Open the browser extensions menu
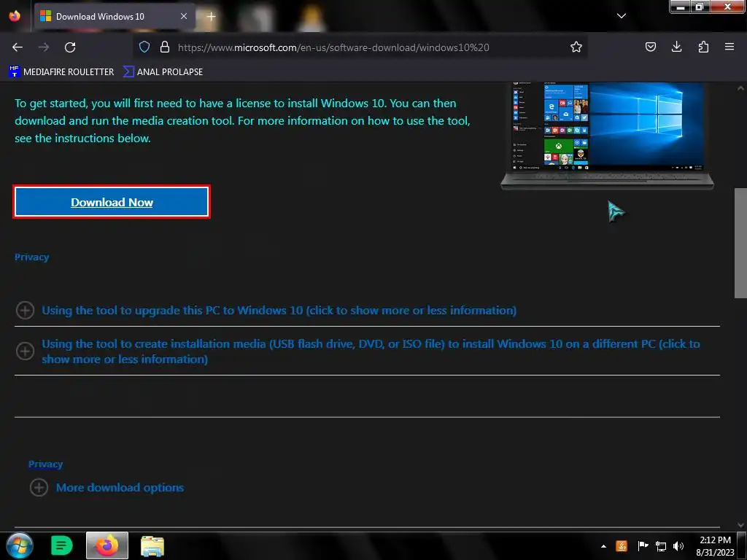The image size is (747, 560). 703,47
